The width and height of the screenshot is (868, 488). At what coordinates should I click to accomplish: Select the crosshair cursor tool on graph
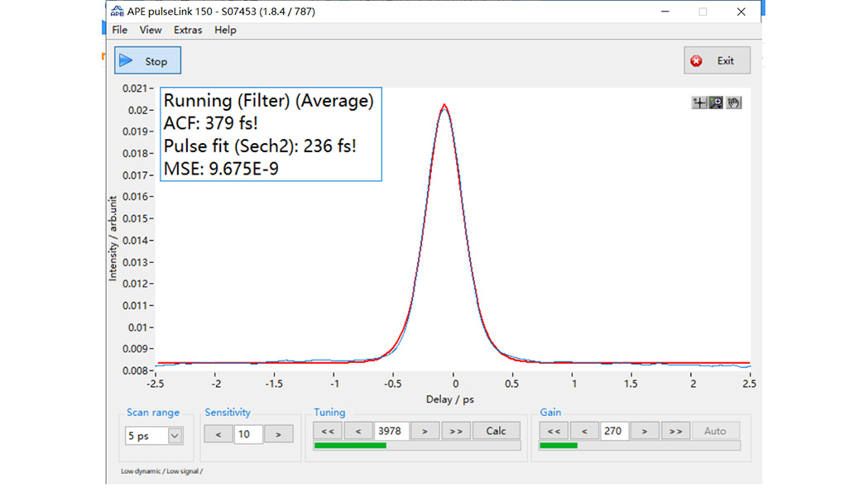(699, 103)
